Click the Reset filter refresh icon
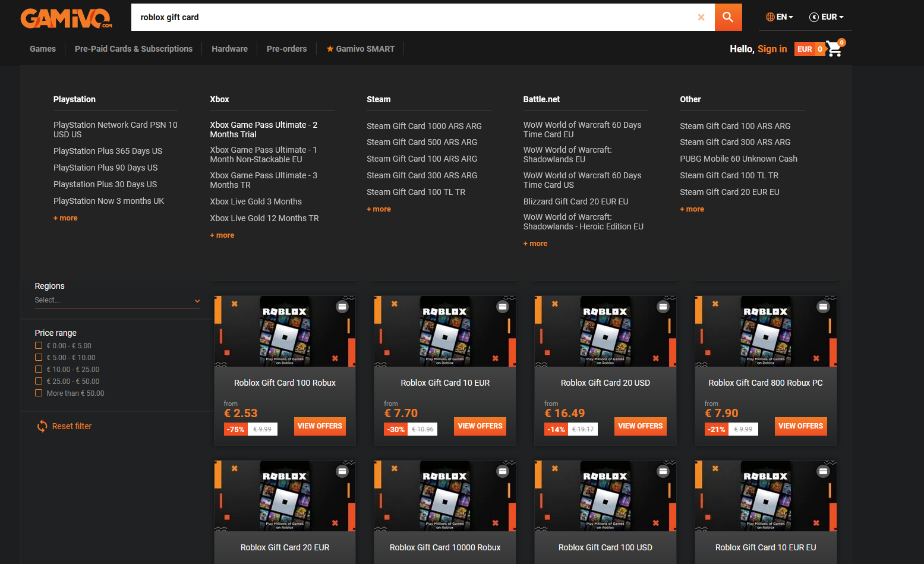The image size is (924, 564). 42,426
